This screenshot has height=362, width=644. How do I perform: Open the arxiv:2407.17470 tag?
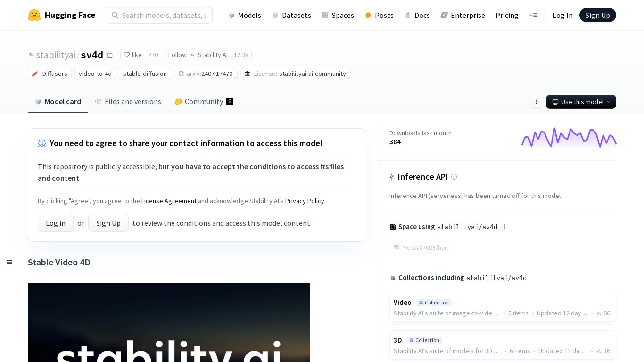coord(206,74)
